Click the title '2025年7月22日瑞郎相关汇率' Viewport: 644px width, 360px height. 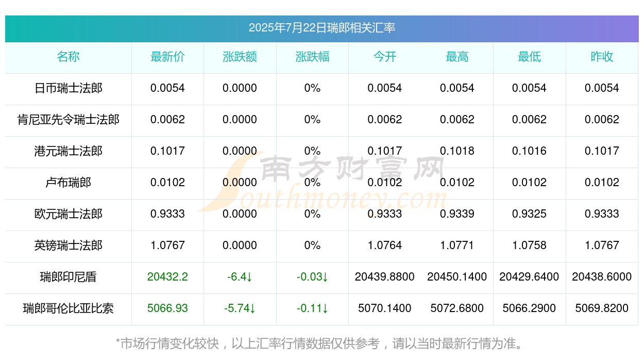(322, 28)
